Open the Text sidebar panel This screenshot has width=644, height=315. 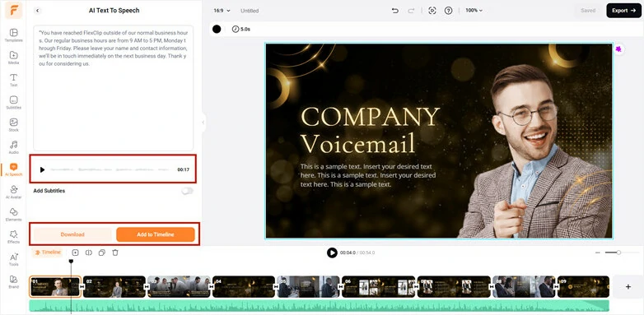pos(13,80)
